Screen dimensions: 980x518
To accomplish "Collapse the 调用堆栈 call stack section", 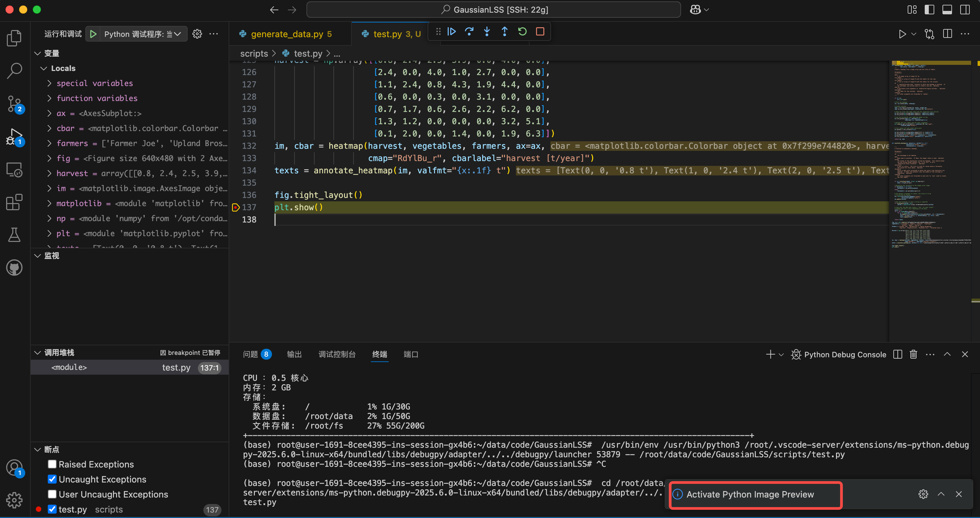I will [x=38, y=352].
